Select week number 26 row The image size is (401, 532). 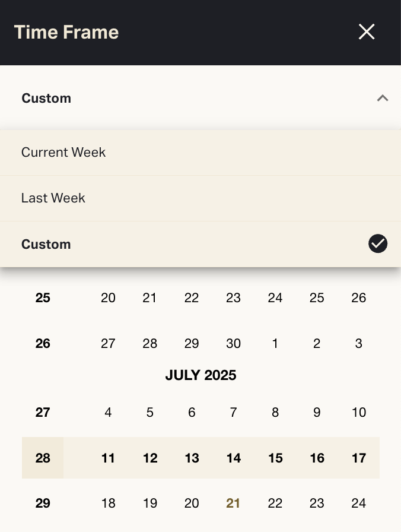tap(43, 344)
